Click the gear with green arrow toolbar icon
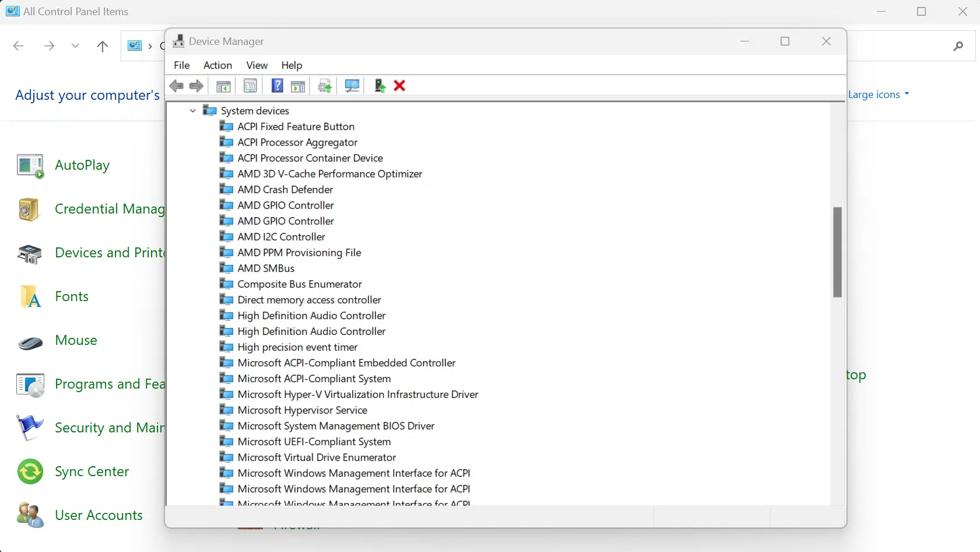This screenshot has height=552, width=980. [x=325, y=86]
